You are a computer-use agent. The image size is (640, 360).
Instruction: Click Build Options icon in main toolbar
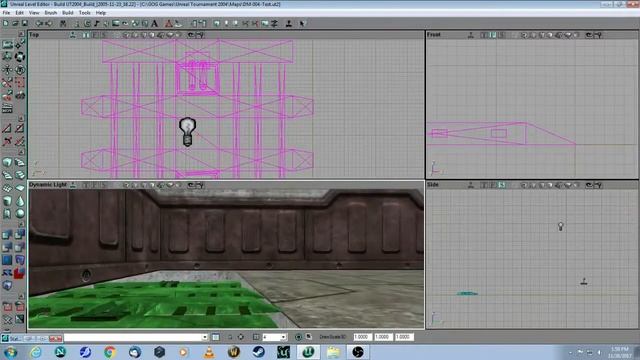(x=275, y=24)
